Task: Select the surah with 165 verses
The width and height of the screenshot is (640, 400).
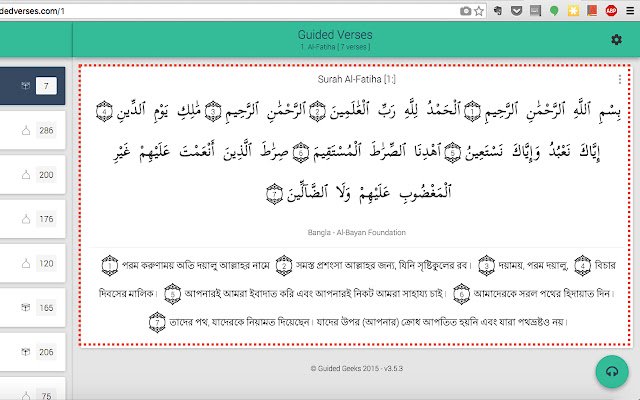Action: [32, 307]
